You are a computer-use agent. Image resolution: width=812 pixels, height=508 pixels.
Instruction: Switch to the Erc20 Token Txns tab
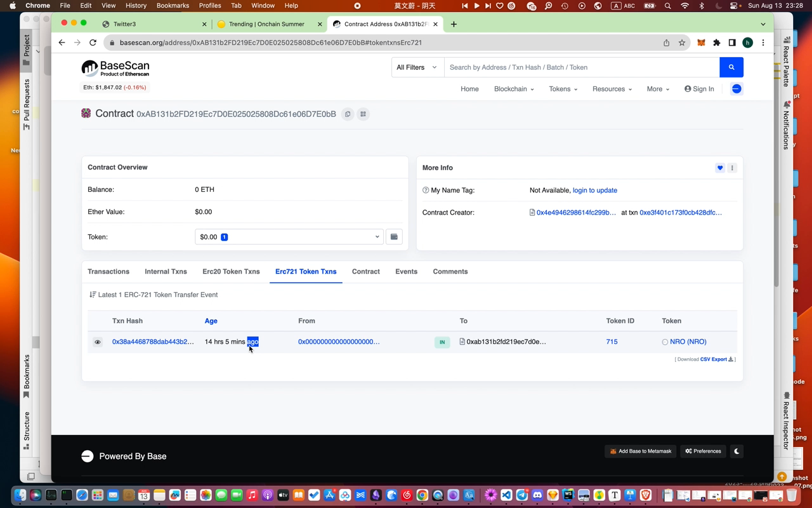[231, 272]
